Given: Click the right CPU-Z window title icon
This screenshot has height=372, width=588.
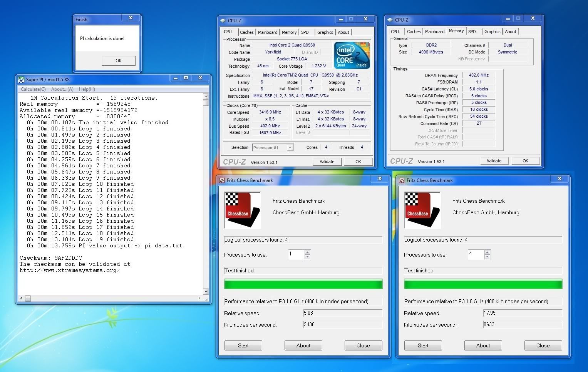Looking at the screenshot, I should point(390,20).
